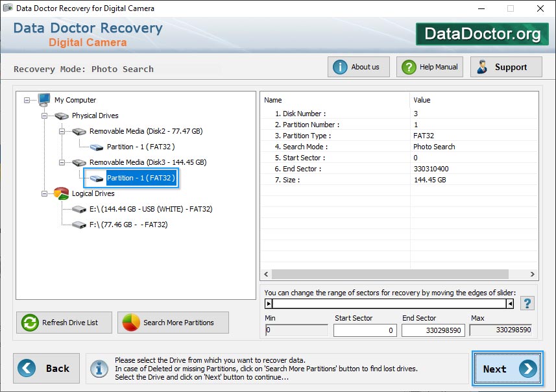The image size is (556, 392).
Task: Click the Max value field
Action: point(501,330)
